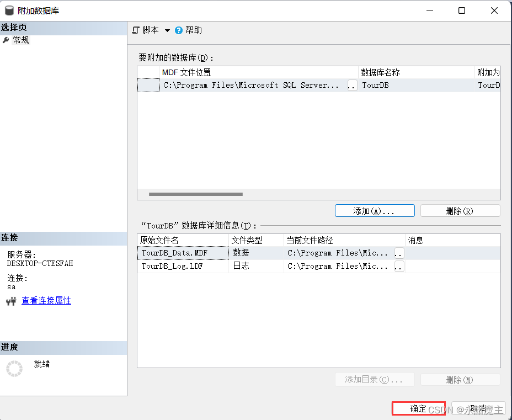Click the database icon in the title bar
The width and height of the screenshot is (512, 420).
pyautogui.click(x=9, y=10)
